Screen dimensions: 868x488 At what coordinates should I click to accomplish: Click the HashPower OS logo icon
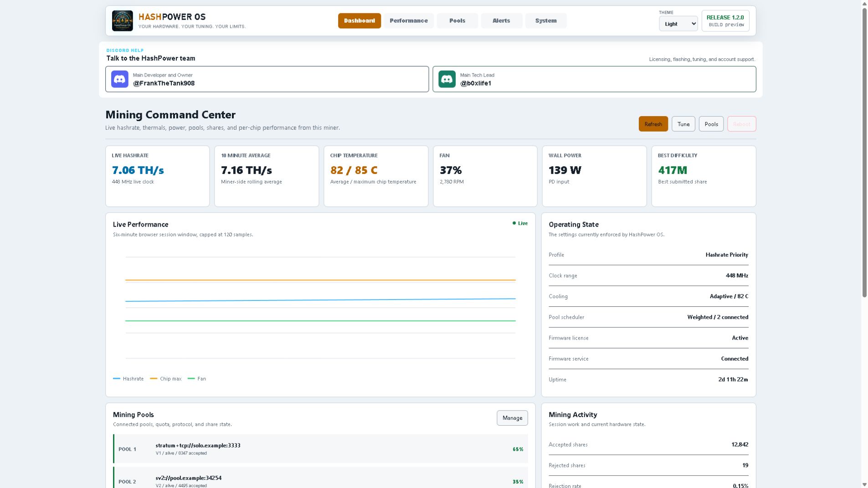[122, 21]
